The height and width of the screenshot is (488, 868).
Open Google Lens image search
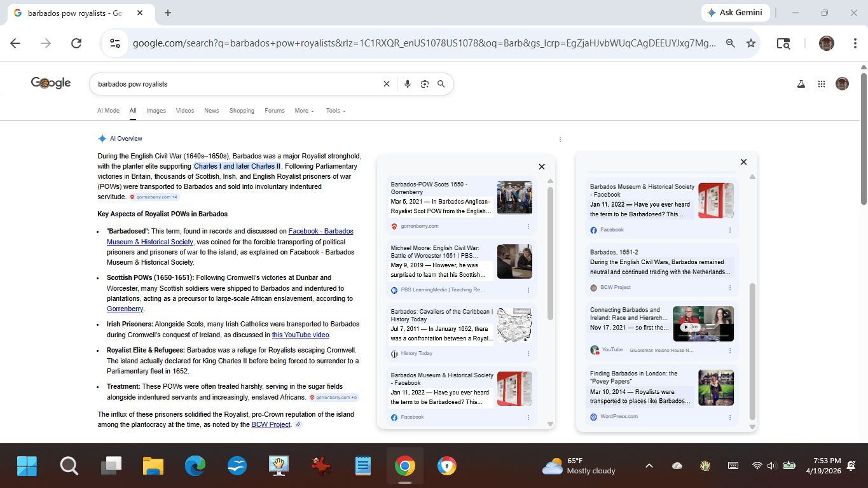(424, 84)
